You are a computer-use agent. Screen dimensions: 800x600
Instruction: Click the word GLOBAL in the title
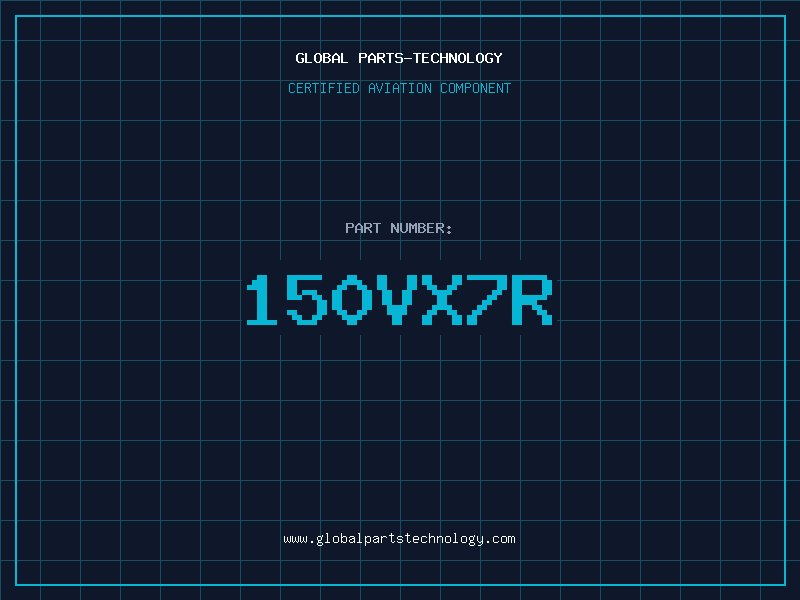click(x=321, y=58)
